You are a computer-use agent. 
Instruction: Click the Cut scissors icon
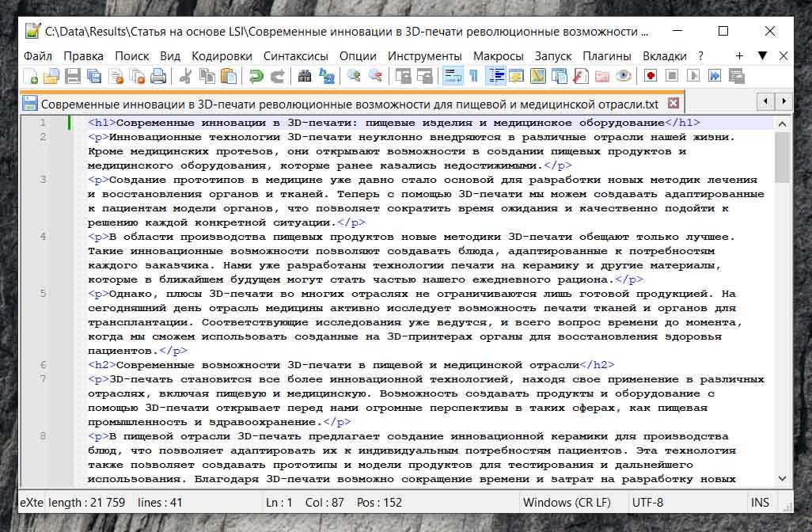tap(186, 76)
